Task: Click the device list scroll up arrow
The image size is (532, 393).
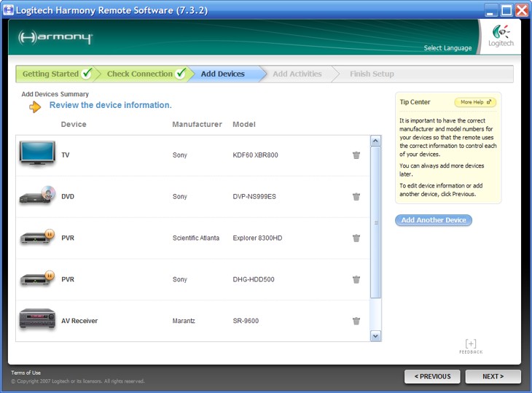Action: pos(375,141)
